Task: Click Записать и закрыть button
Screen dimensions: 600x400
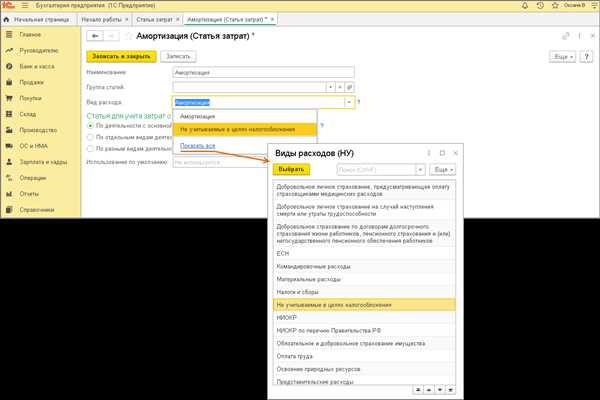Action: [x=121, y=56]
